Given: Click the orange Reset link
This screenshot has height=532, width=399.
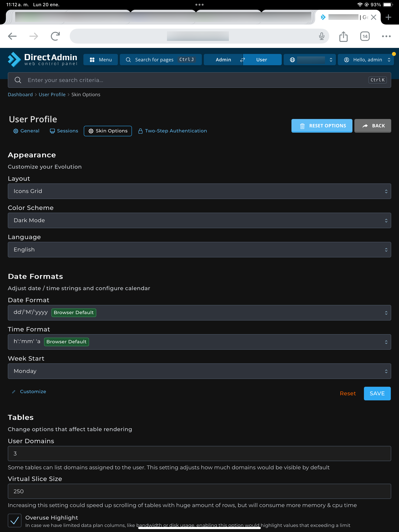Looking at the screenshot, I should tap(348, 394).
